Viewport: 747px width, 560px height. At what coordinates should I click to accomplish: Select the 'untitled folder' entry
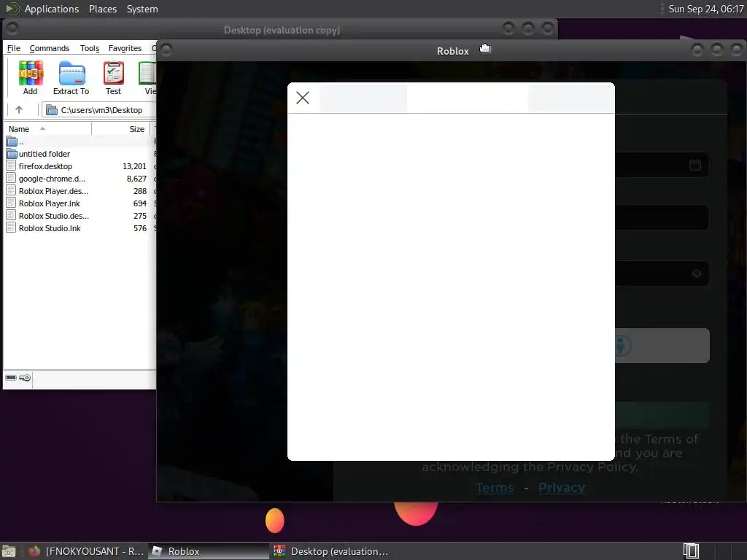80,154
